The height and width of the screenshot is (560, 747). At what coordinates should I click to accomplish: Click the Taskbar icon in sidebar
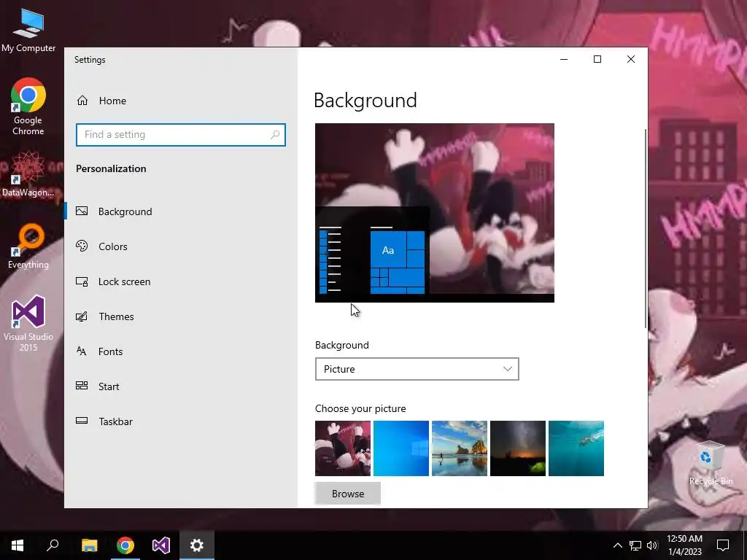82,421
